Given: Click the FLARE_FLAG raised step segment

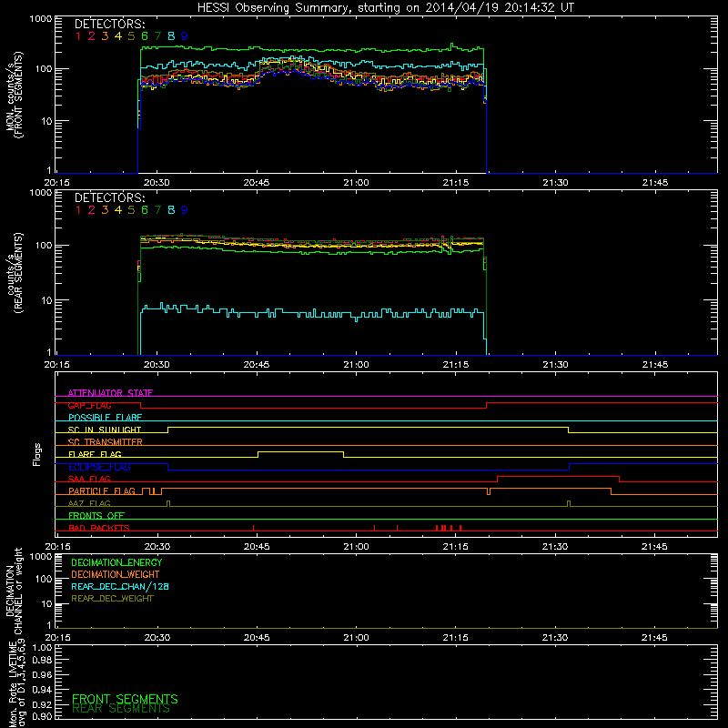Looking at the screenshot, I should coord(301,452).
